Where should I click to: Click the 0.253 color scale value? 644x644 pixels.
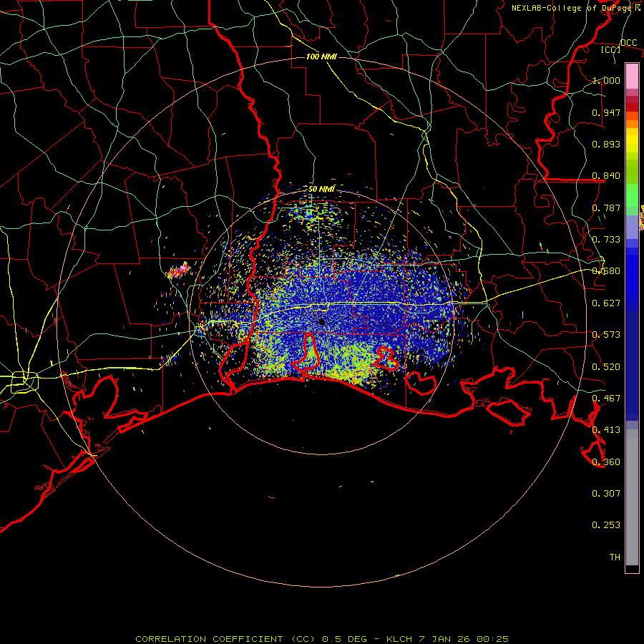[606, 525]
